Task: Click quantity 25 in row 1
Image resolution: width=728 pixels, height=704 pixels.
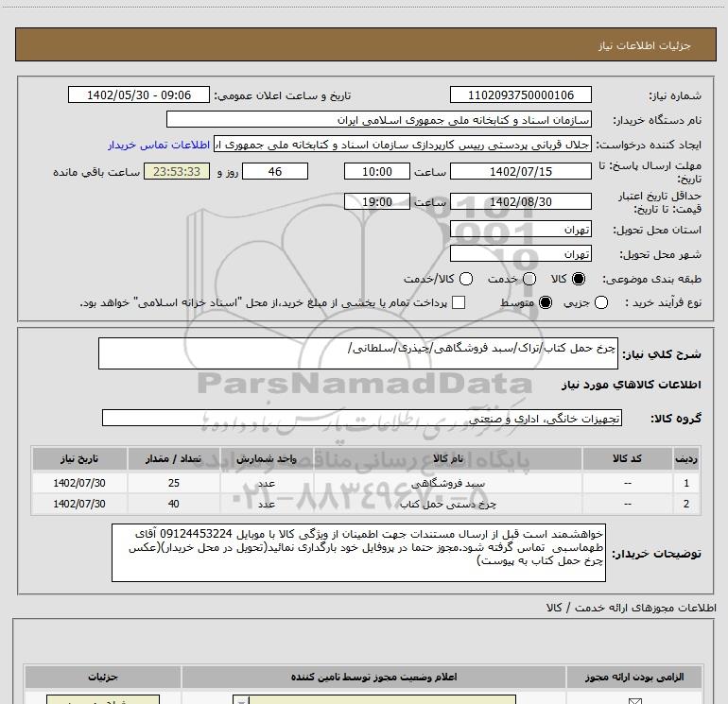Action: pyautogui.click(x=174, y=483)
